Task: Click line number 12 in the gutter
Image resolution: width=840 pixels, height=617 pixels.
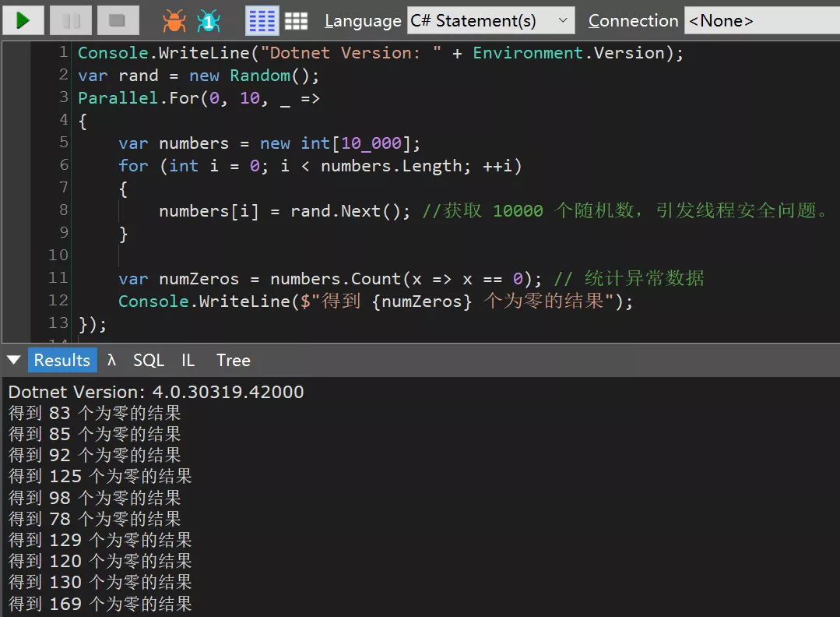Action: [x=58, y=300]
